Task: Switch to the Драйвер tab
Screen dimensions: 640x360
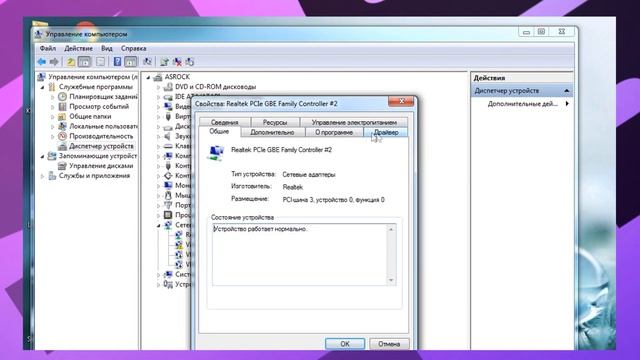Action: point(386,132)
